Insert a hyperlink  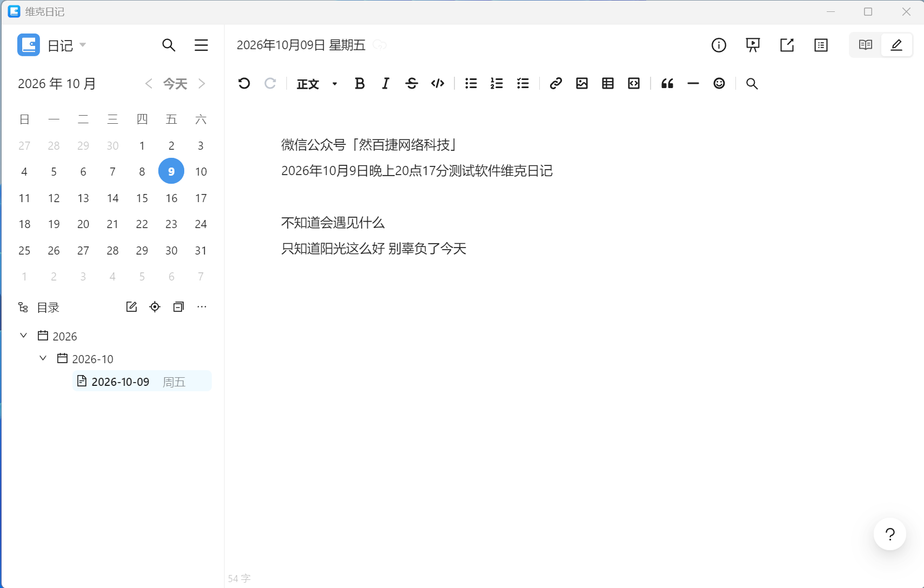click(556, 83)
